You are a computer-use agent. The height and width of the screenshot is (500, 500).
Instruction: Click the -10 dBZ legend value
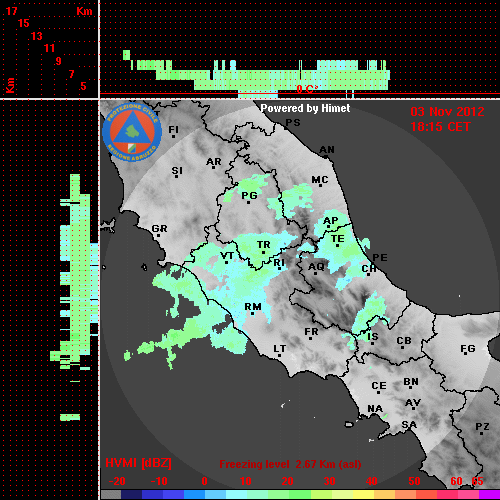click(x=159, y=481)
